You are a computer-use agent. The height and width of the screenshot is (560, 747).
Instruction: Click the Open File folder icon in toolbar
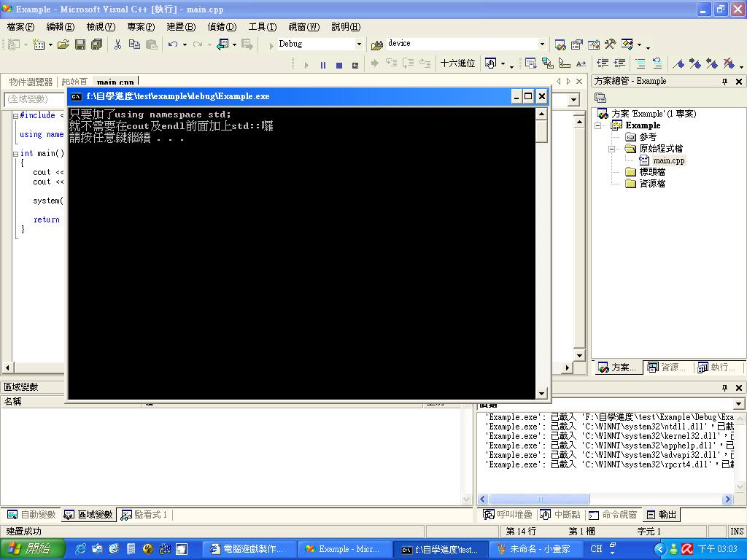pyautogui.click(x=63, y=44)
